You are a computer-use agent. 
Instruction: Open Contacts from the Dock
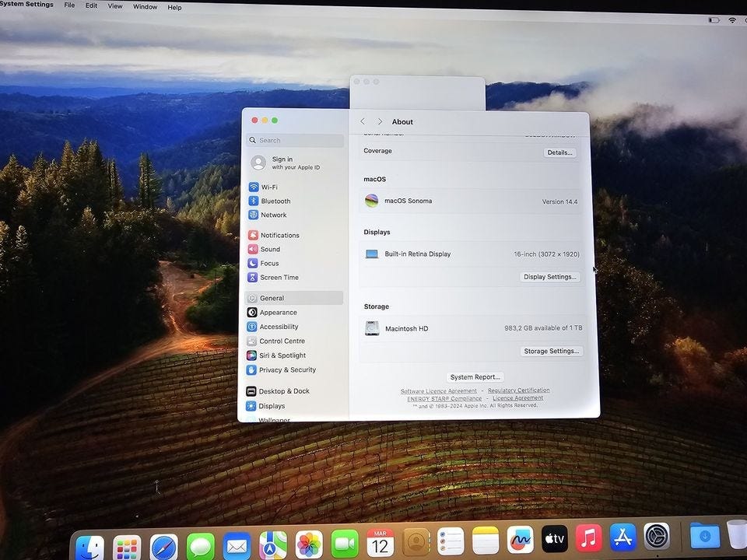(x=416, y=541)
